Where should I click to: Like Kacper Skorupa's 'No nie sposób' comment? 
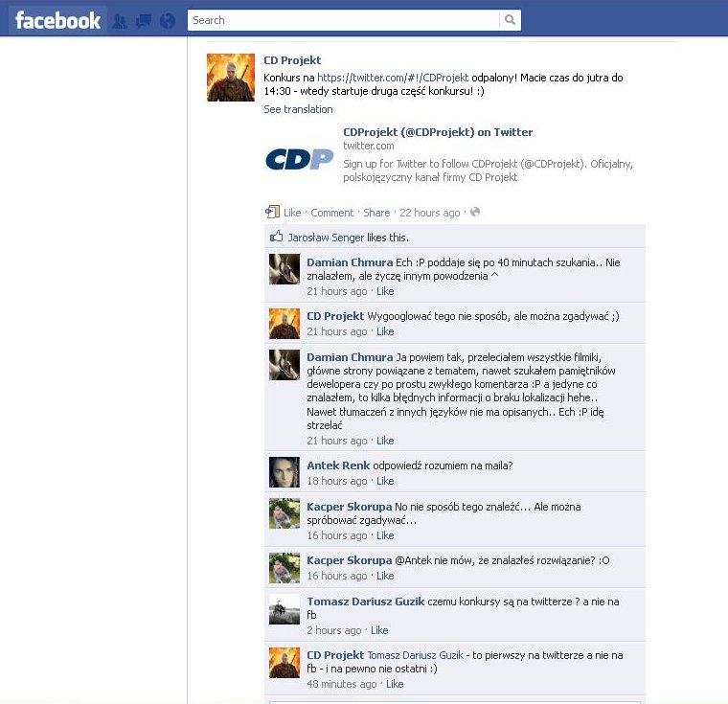pos(385,535)
